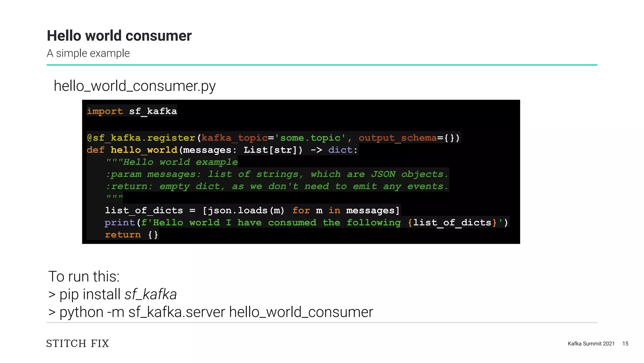Click the 'Kafka Summit 2021' footer text
The image size is (644, 363).
(x=591, y=343)
